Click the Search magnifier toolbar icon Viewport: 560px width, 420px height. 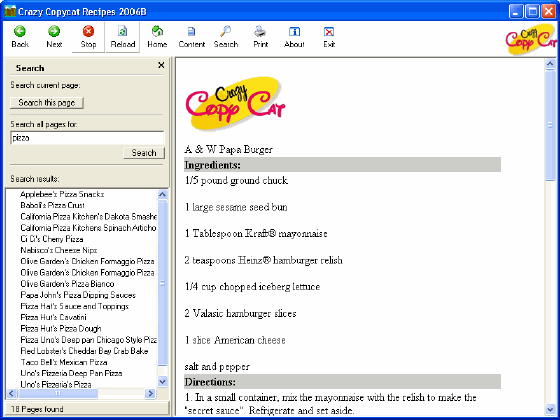(x=226, y=37)
